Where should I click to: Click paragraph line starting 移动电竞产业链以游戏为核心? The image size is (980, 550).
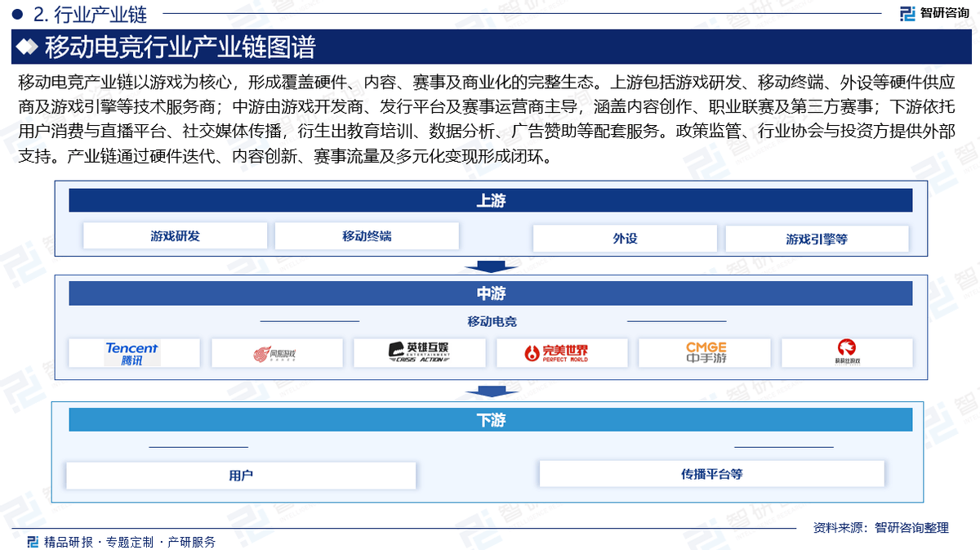[486, 83]
